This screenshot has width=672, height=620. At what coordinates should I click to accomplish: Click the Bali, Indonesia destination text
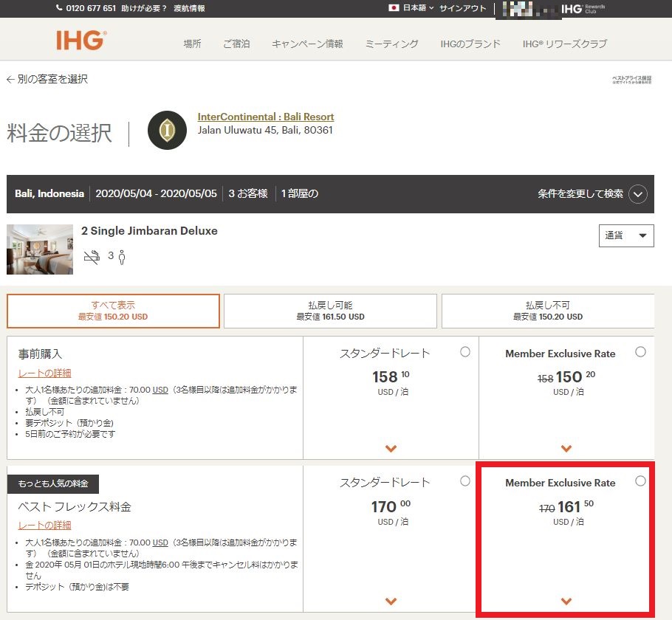pyautogui.click(x=49, y=193)
